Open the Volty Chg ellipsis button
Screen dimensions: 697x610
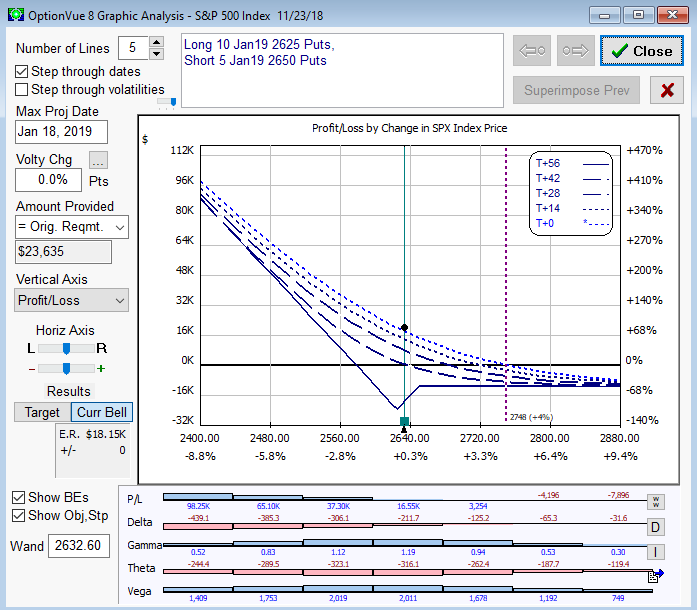click(x=98, y=160)
